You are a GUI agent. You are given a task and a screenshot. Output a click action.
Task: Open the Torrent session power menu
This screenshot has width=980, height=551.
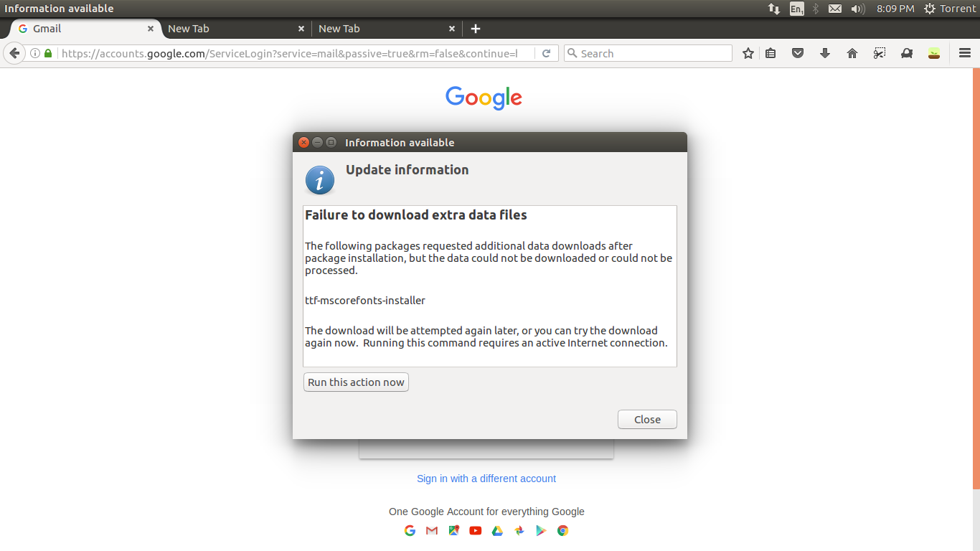[950, 9]
